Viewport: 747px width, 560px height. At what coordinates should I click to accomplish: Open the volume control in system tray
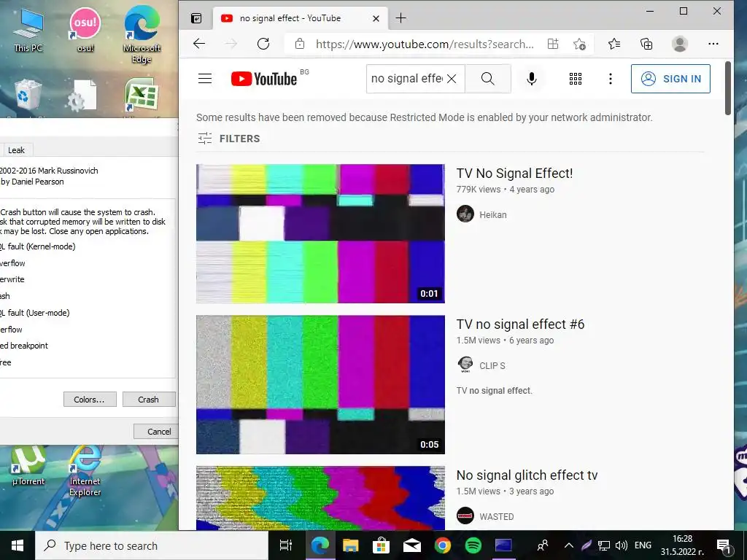(622, 545)
